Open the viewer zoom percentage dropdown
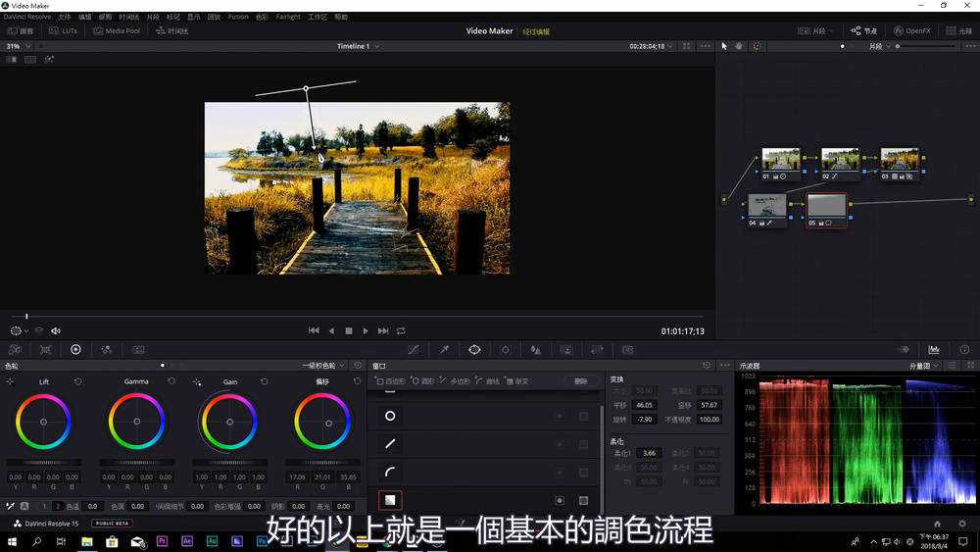Screen dimensions: 980x552 (18, 46)
